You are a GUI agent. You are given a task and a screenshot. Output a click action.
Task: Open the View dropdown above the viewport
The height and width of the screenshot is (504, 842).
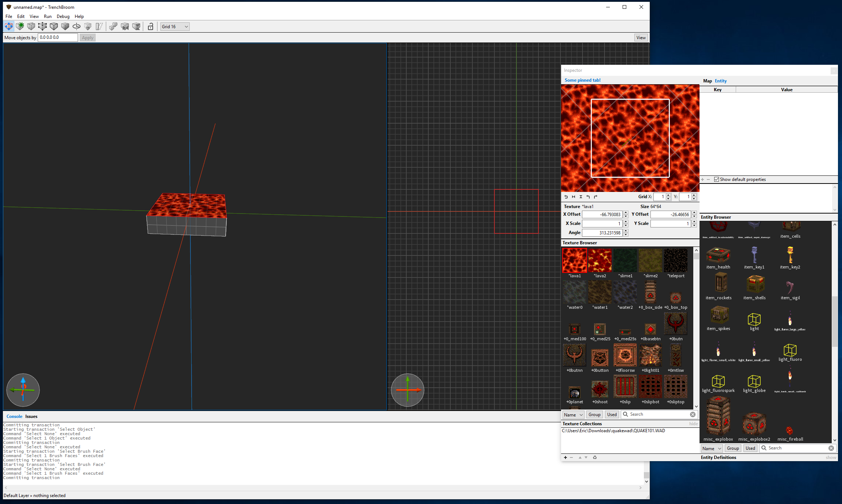pos(641,38)
